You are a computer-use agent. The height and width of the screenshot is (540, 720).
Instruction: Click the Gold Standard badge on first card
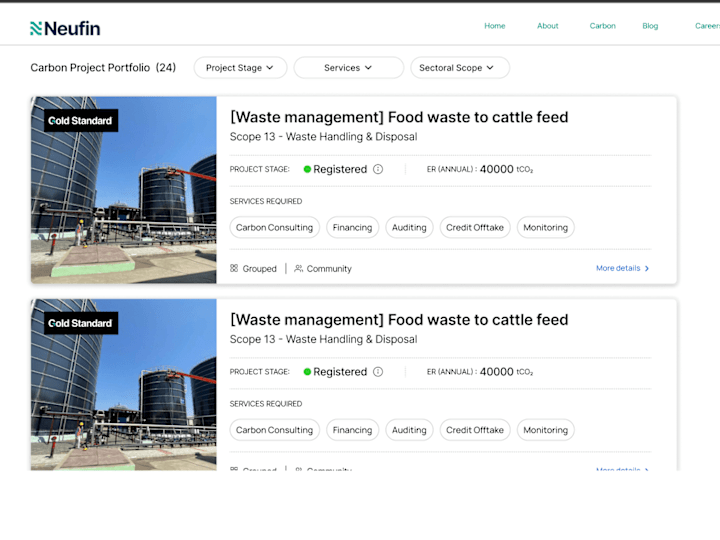tap(81, 121)
